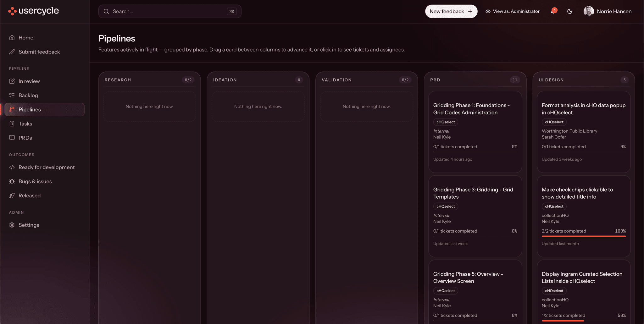Click the Tasks clipboard icon
Image resolution: width=644 pixels, height=324 pixels.
pyautogui.click(x=12, y=124)
